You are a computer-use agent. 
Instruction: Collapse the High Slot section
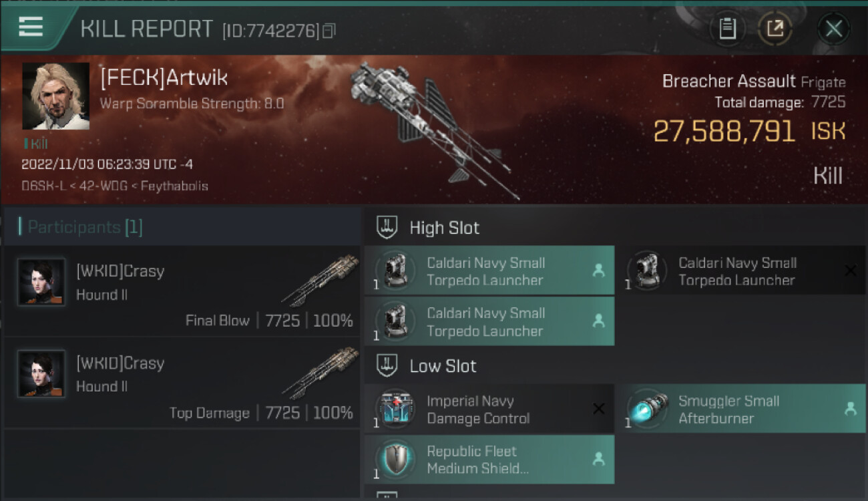(x=388, y=227)
